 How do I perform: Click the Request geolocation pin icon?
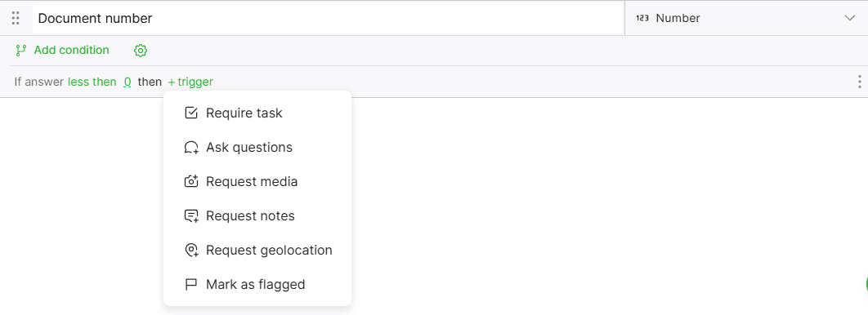[191, 251]
